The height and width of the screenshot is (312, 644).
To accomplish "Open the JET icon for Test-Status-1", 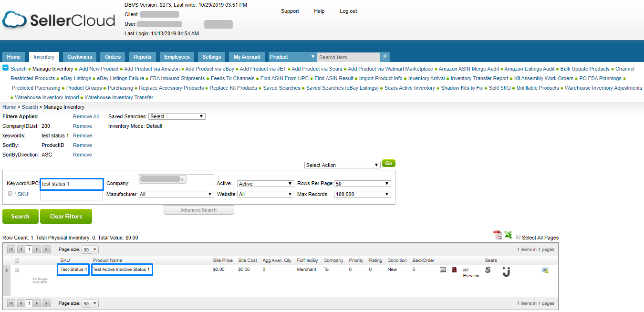I will (506, 271).
